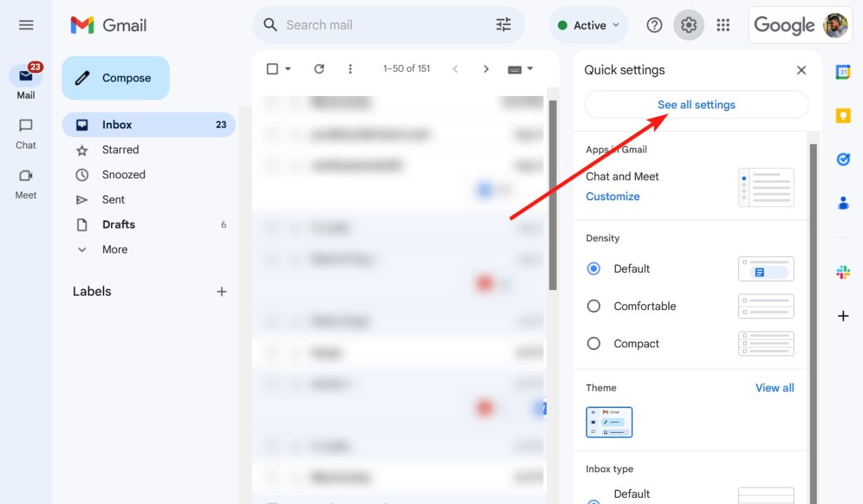863x504 pixels.
Task: Open advanced search filter options
Action: (503, 24)
